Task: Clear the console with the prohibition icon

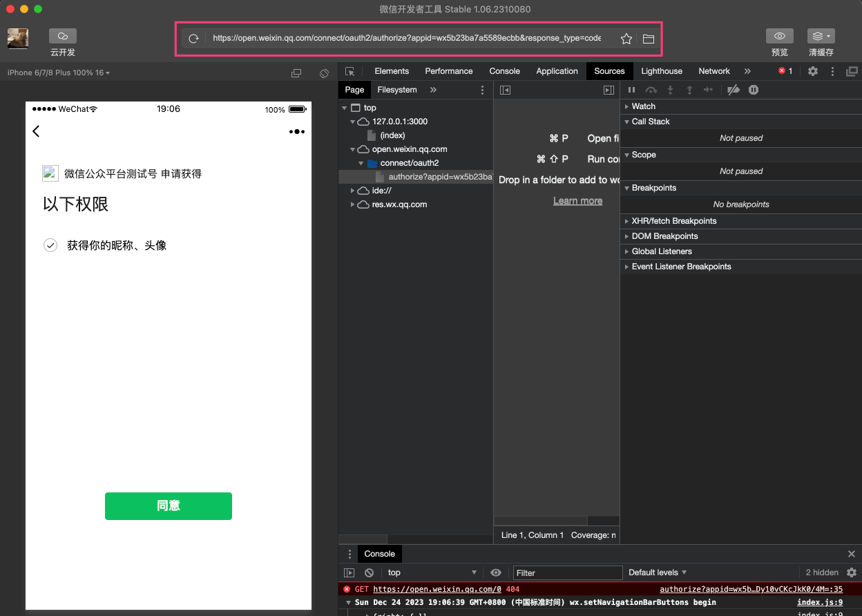Action: click(x=369, y=572)
